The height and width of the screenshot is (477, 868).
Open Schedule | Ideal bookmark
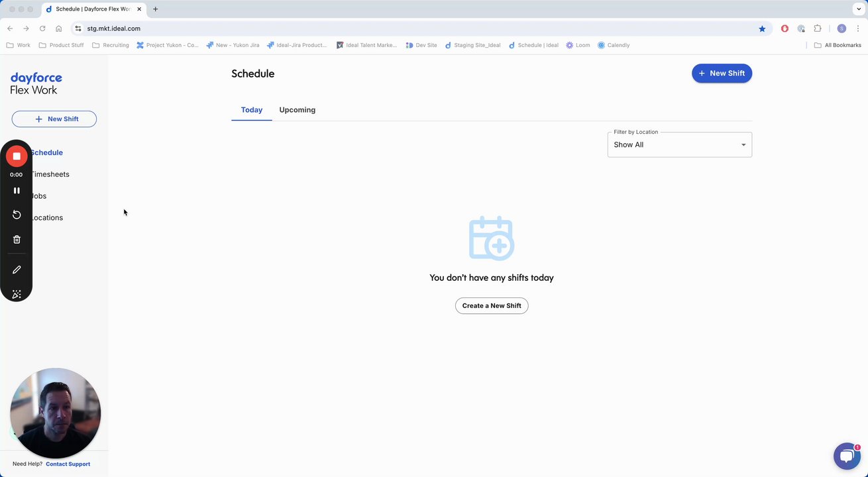click(x=533, y=45)
